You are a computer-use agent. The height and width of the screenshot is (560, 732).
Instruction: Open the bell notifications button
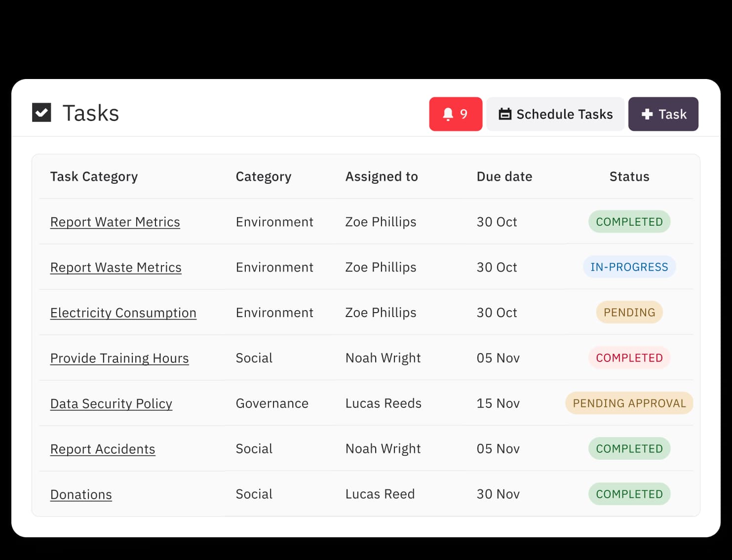click(455, 114)
